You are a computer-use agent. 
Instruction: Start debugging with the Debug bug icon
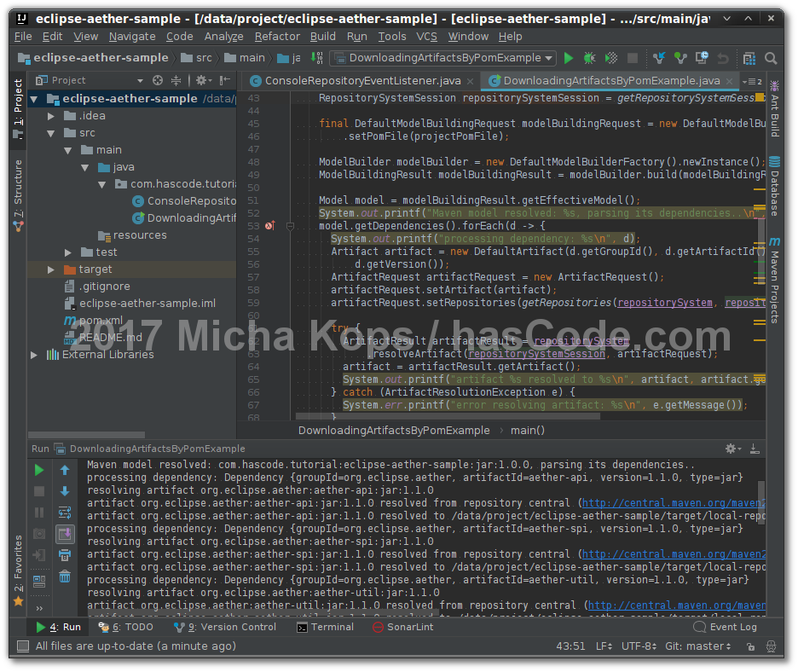[590, 58]
